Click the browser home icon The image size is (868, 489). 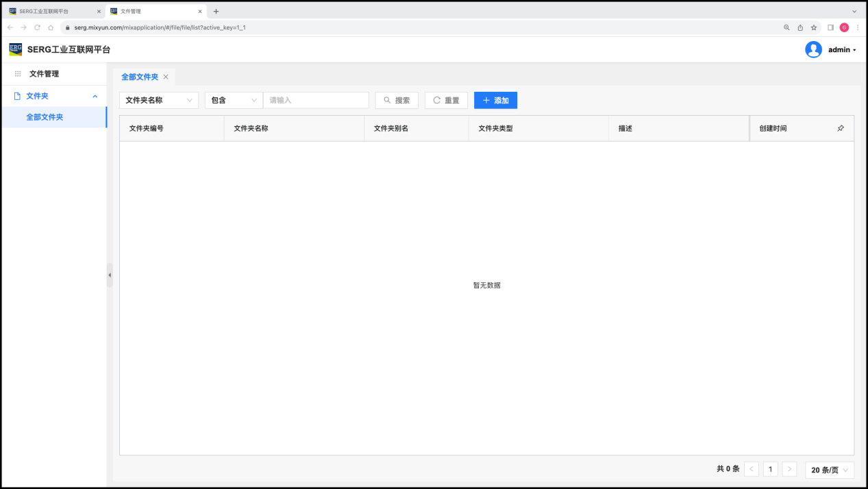(x=51, y=27)
